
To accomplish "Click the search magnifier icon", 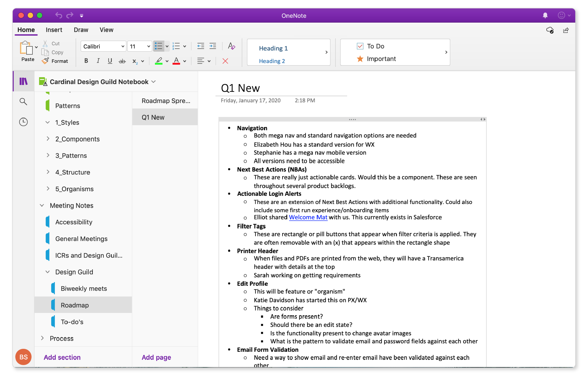I will (24, 102).
